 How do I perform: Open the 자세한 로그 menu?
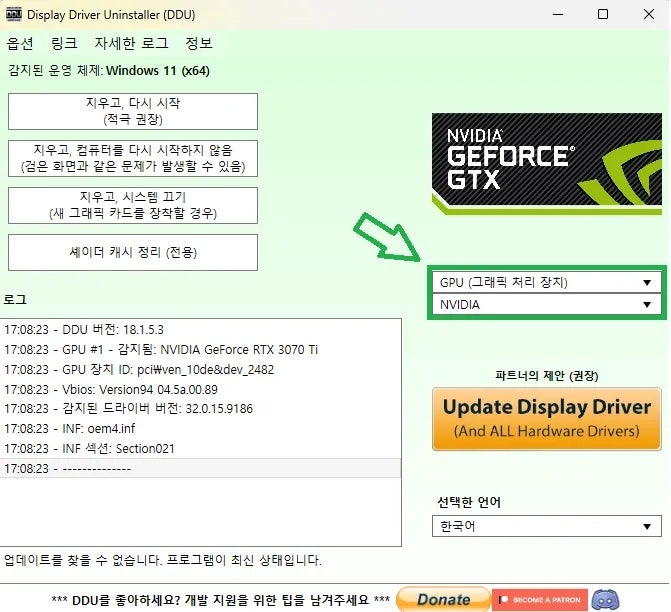131,43
